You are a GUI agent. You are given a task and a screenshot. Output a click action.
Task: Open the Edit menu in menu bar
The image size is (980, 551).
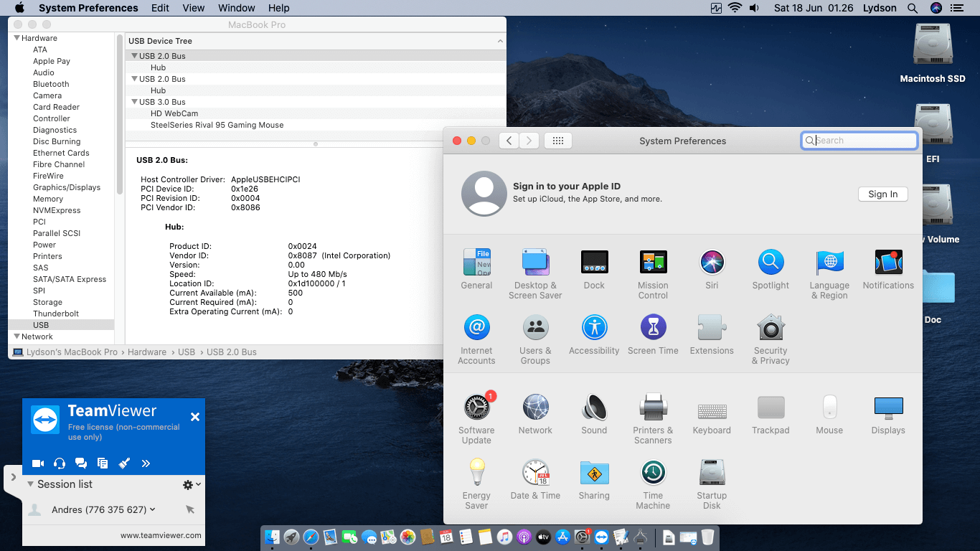coord(160,8)
